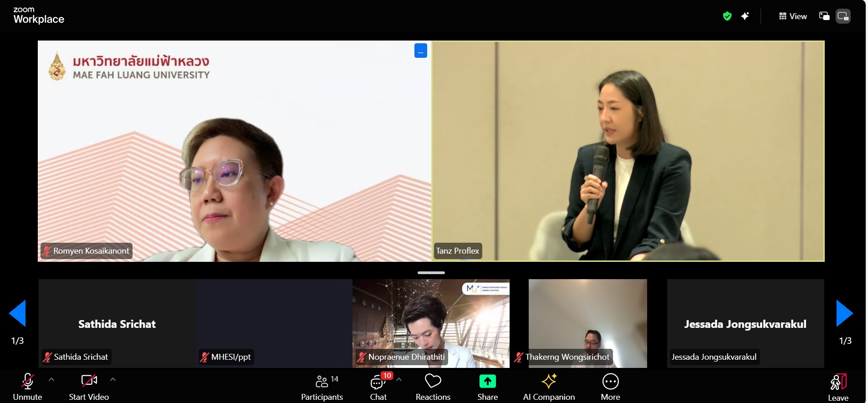Expand chat options arrow beside Chat
The width and height of the screenshot is (868, 403).
[399, 379]
